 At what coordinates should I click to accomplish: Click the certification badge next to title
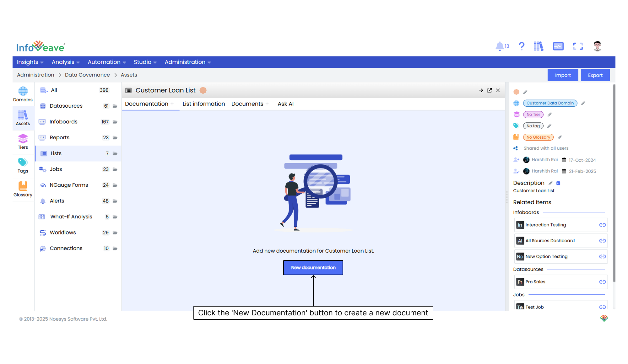pyautogui.click(x=203, y=90)
